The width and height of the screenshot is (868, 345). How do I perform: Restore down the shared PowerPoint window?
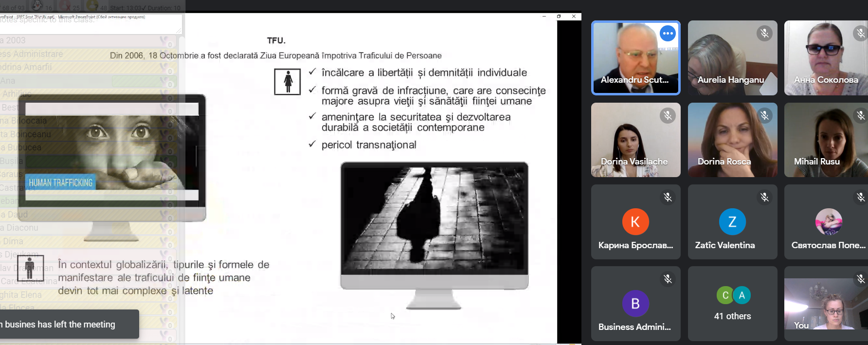[559, 17]
